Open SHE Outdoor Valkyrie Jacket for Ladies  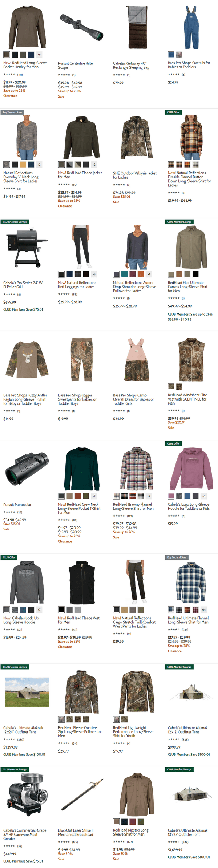[x=134, y=175]
